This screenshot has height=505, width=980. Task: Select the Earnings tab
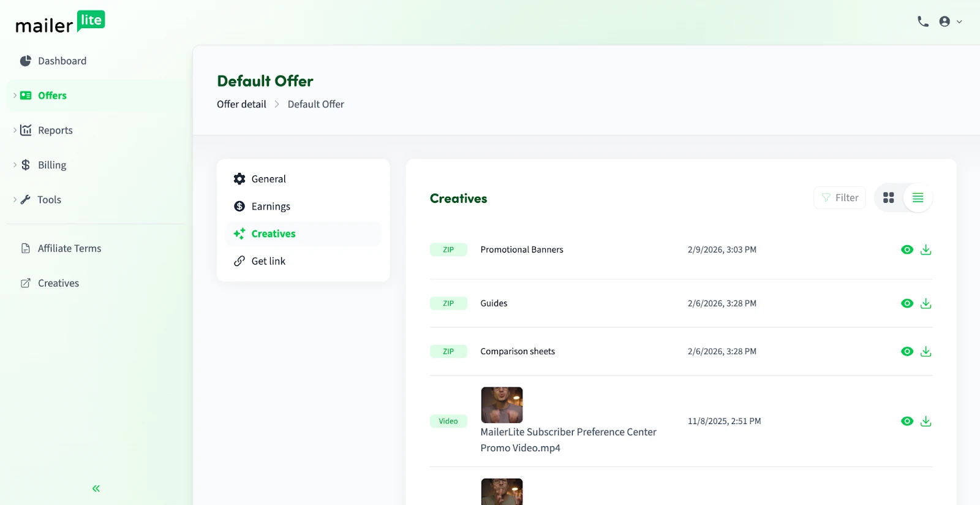coord(270,207)
